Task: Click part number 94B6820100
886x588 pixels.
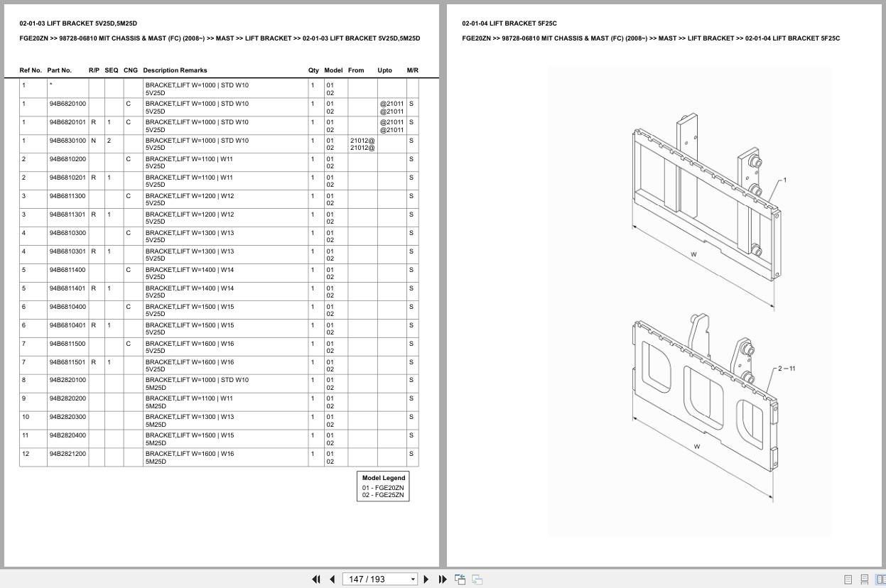Action: click(67, 104)
